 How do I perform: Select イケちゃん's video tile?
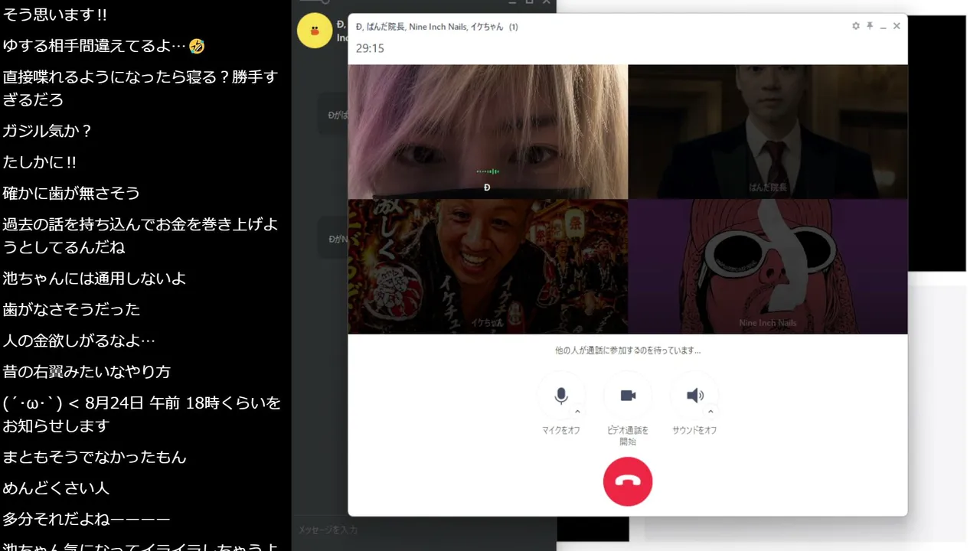click(x=488, y=266)
